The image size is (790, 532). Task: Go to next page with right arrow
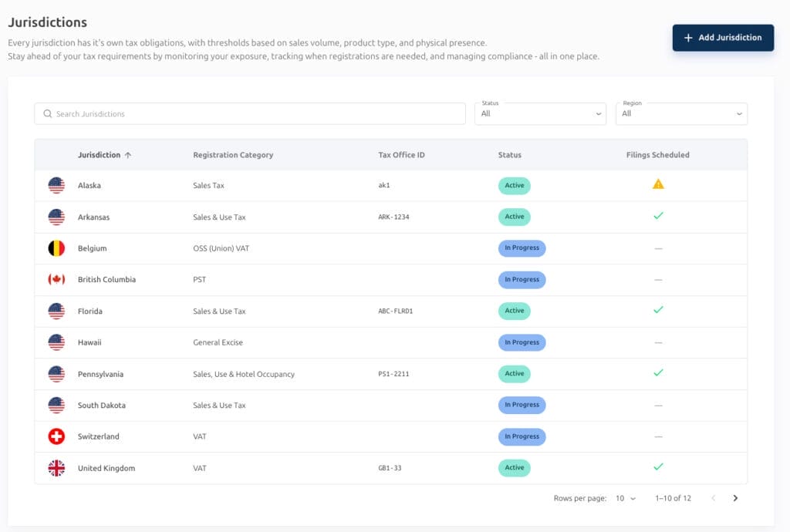point(735,498)
